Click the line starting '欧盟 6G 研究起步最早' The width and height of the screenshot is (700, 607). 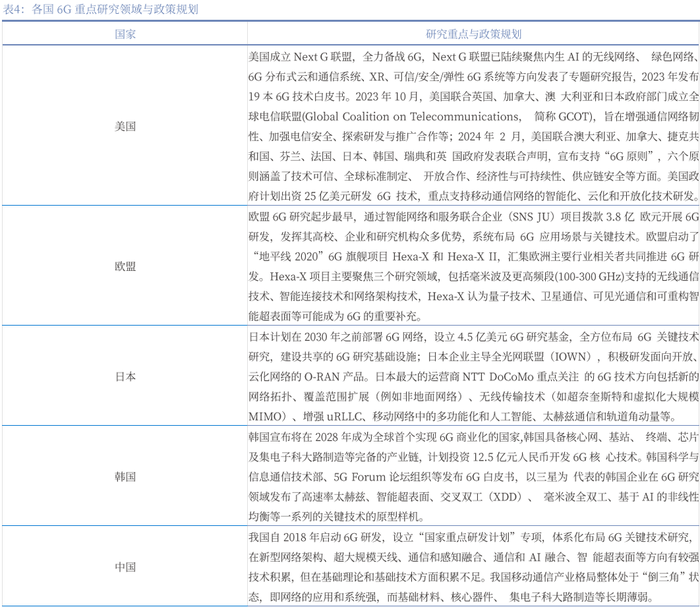click(474, 217)
